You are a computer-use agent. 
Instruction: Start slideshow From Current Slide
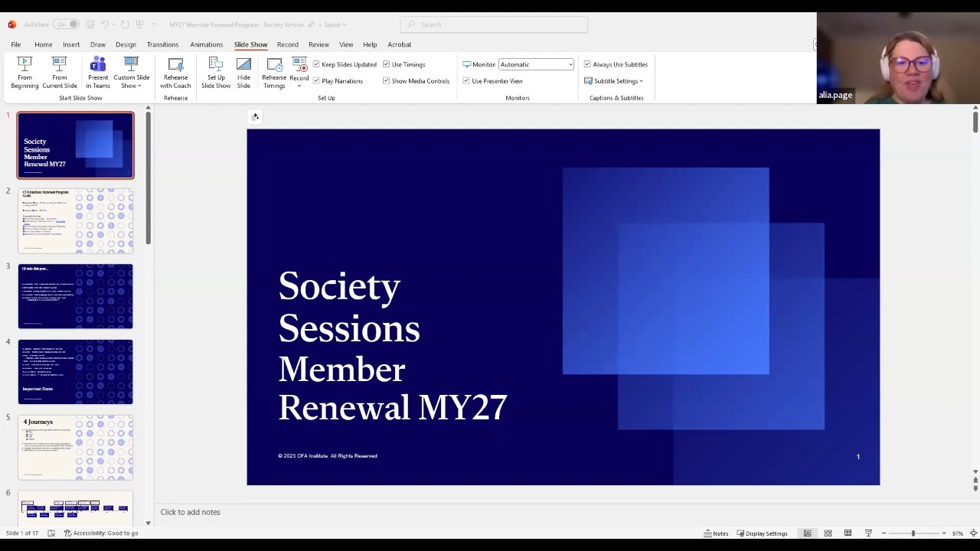[x=59, y=73]
